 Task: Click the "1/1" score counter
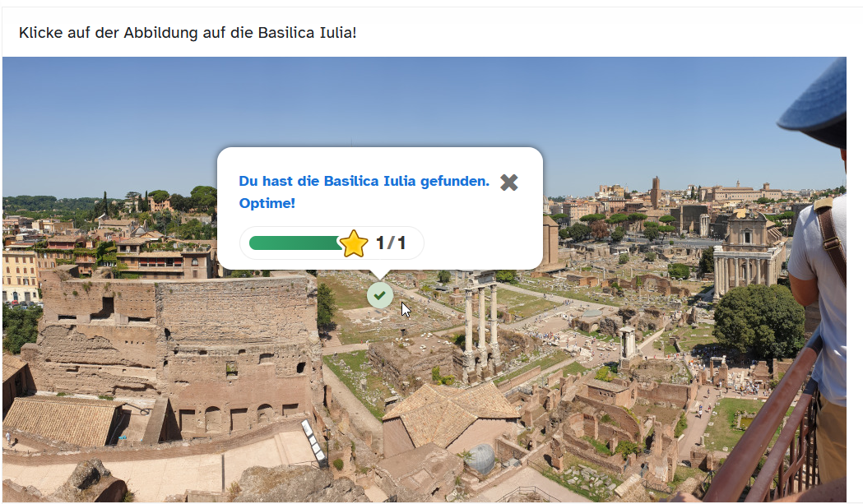pyautogui.click(x=391, y=243)
